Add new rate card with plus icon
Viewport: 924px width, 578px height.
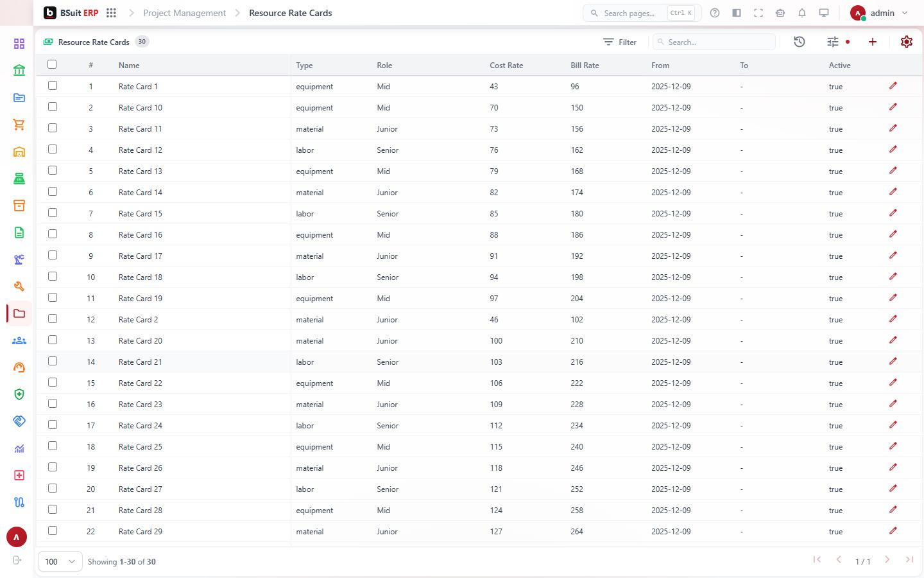(x=873, y=42)
